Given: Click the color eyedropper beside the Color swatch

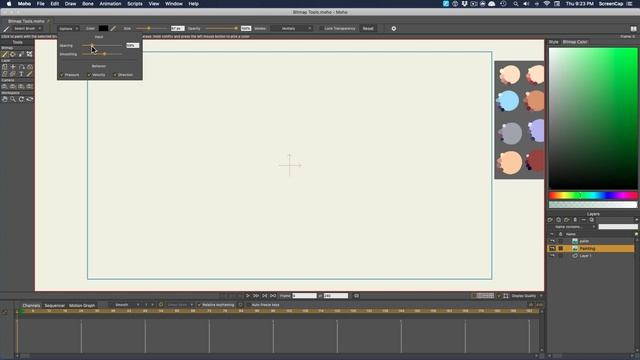Looking at the screenshot, I should click(x=113, y=29).
